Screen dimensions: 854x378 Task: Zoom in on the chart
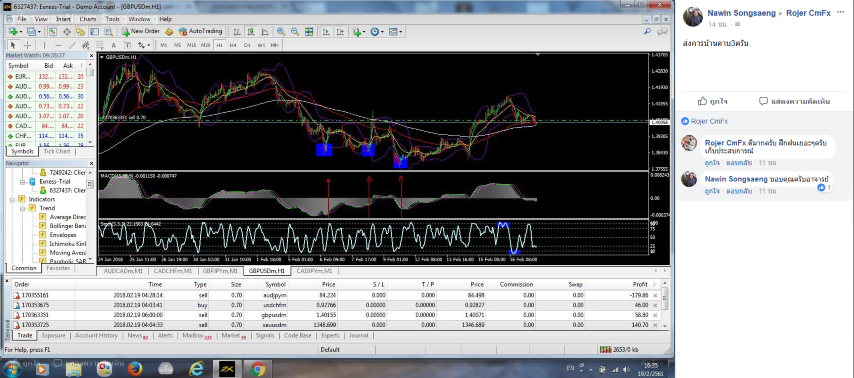point(281,32)
